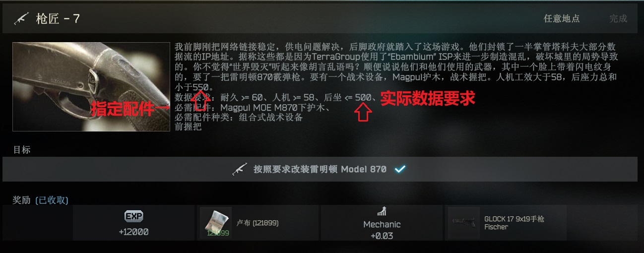The height and width of the screenshot is (253, 644).
Task: Click the 奖励 section label
Action: coord(21,200)
